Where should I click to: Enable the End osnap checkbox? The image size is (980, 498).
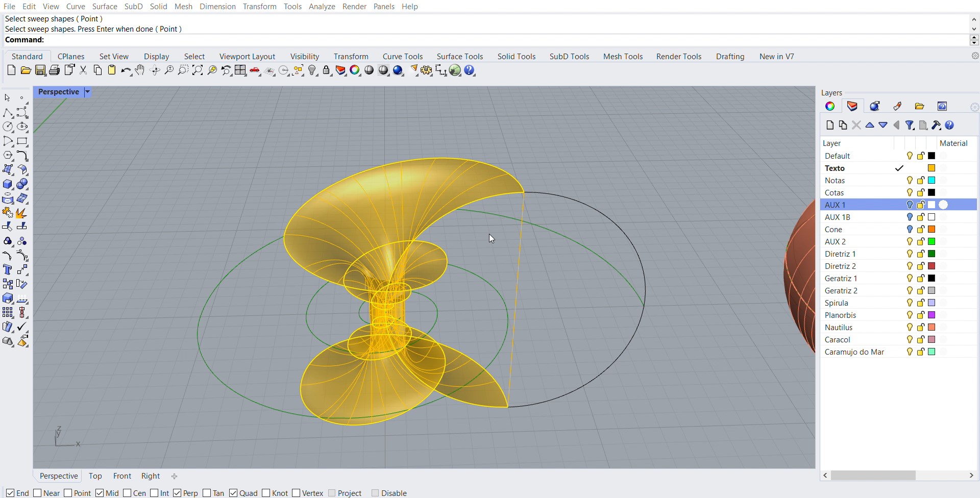10,493
